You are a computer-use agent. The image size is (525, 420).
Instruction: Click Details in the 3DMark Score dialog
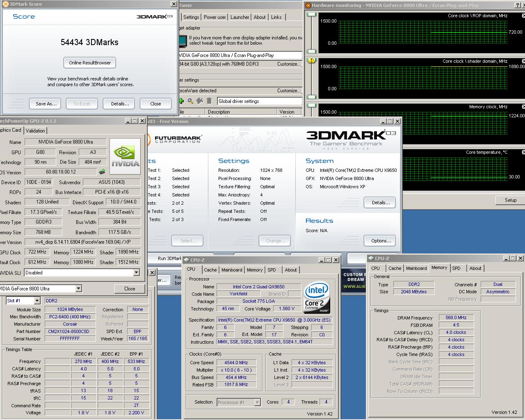tap(120, 104)
